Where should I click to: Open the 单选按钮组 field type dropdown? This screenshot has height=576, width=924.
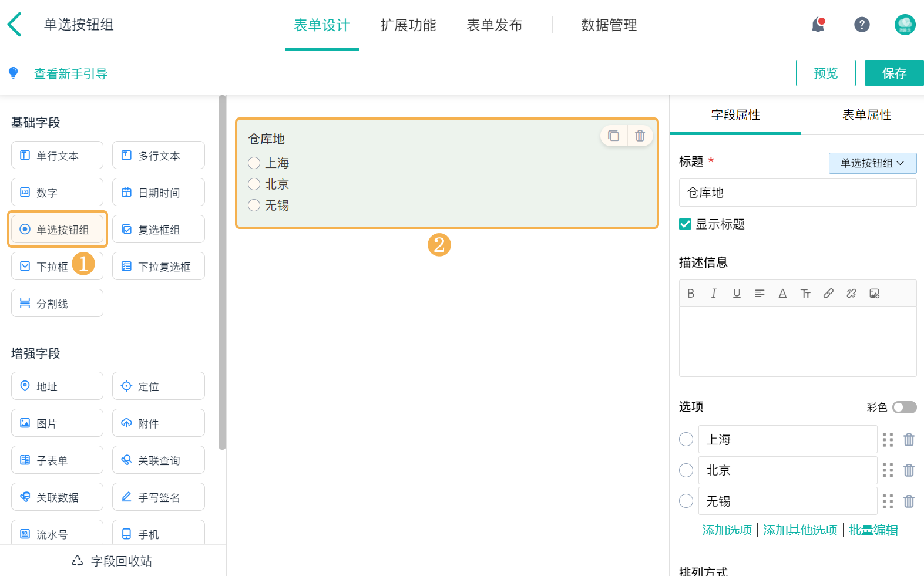872,163
